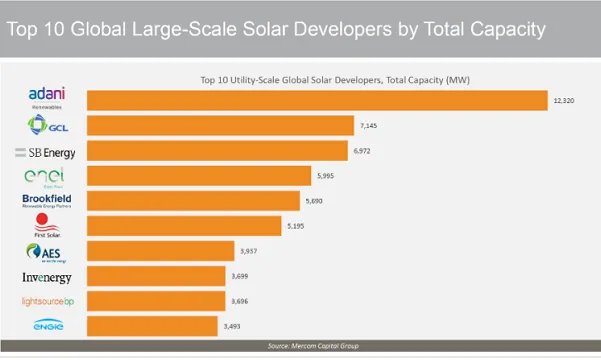Click the AES logo
601x360 pixels.
[x=46, y=253]
